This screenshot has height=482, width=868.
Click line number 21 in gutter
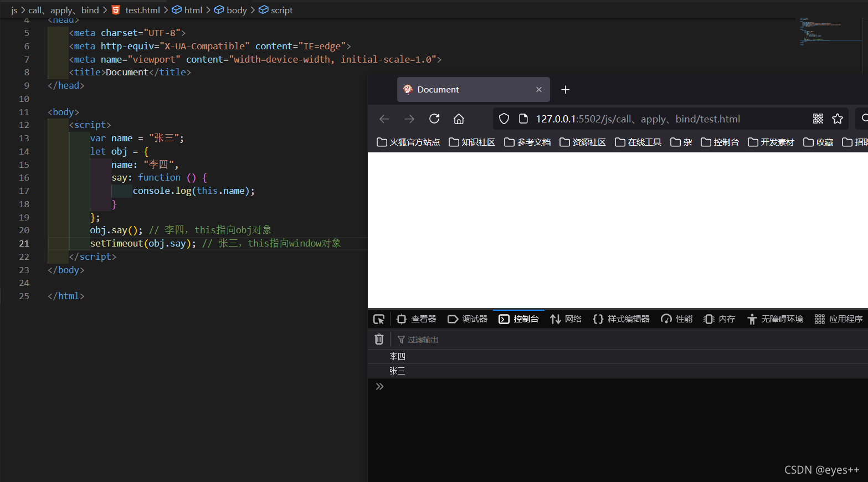[x=24, y=244]
